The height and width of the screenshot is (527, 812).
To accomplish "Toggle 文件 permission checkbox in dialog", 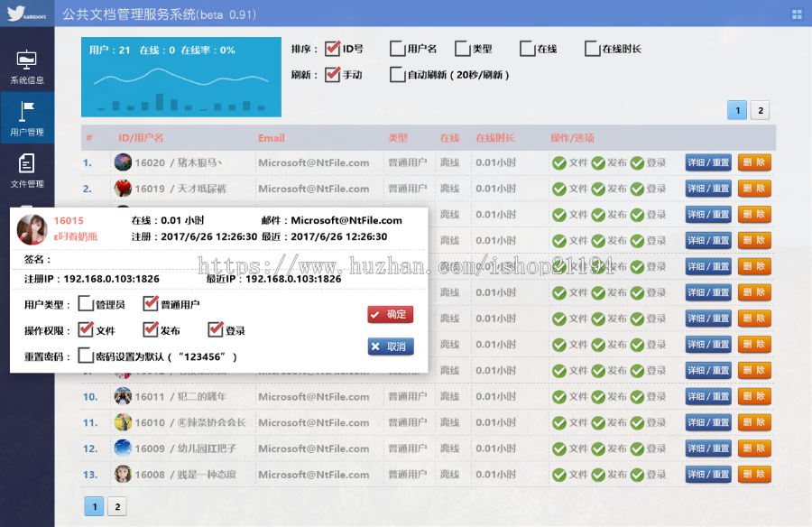I will [86, 329].
